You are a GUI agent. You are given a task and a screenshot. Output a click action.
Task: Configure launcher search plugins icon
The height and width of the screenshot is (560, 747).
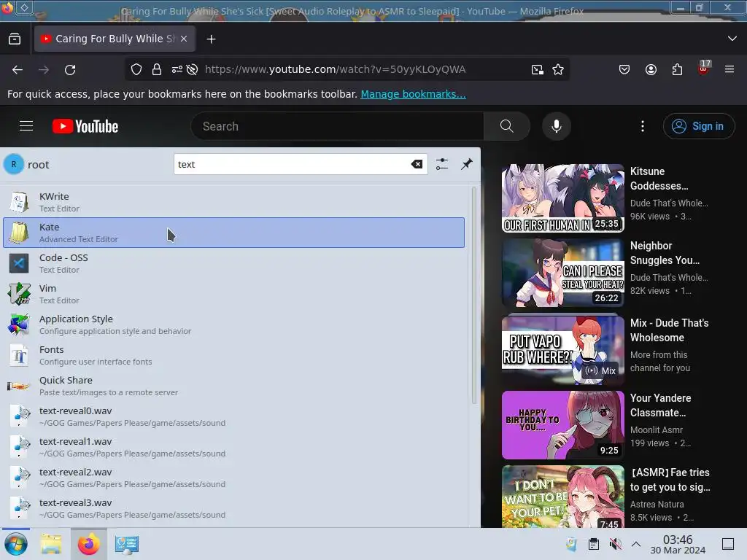click(x=442, y=164)
